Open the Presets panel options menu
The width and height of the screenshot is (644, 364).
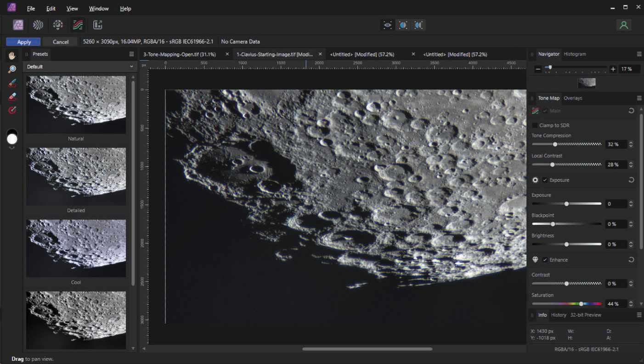[132, 54]
